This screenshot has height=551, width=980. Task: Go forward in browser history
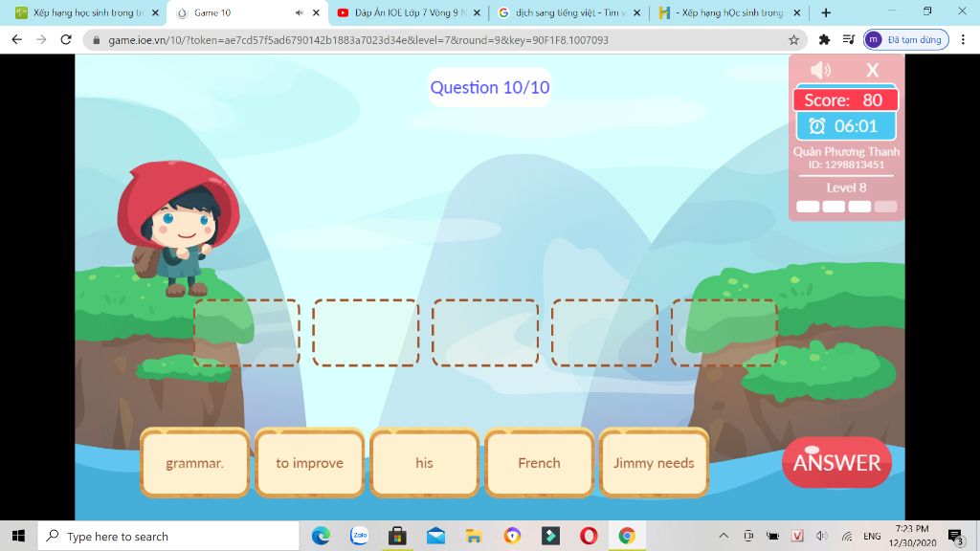41,39
